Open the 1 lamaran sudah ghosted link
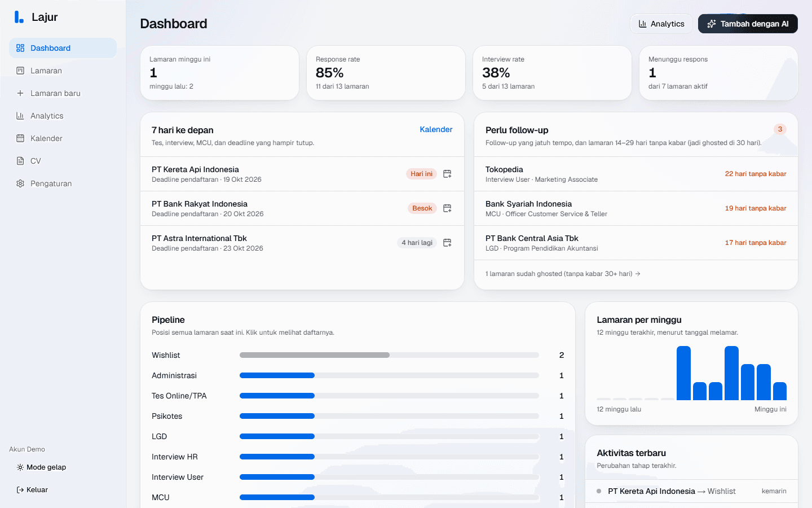The height and width of the screenshot is (508, 812). pyautogui.click(x=563, y=274)
